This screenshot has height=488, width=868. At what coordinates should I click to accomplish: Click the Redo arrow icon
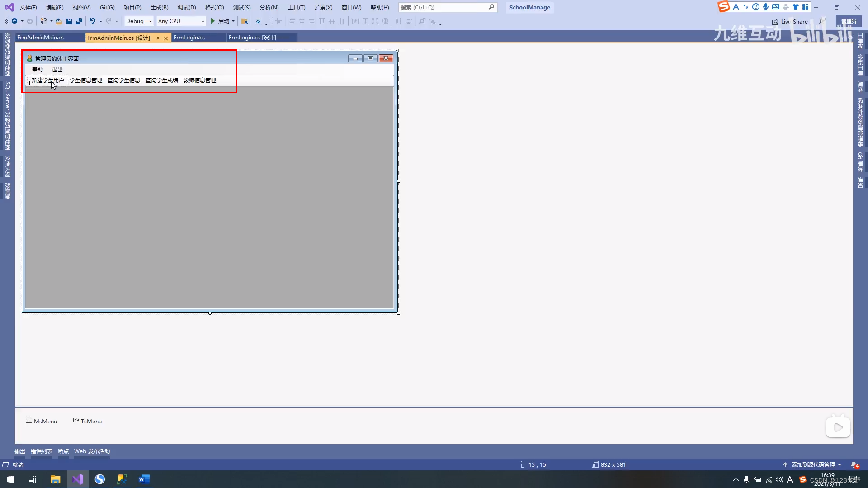click(x=108, y=21)
